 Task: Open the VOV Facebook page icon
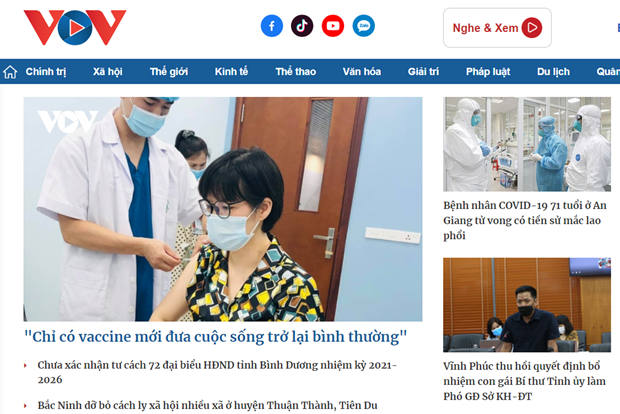[272, 26]
